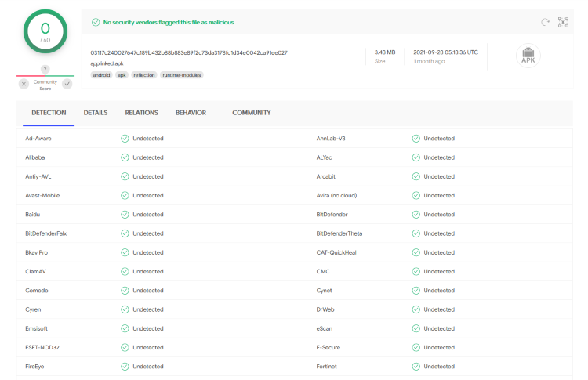Click the community score question mark
This screenshot has width=588, height=380.
click(x=45, y=69)
